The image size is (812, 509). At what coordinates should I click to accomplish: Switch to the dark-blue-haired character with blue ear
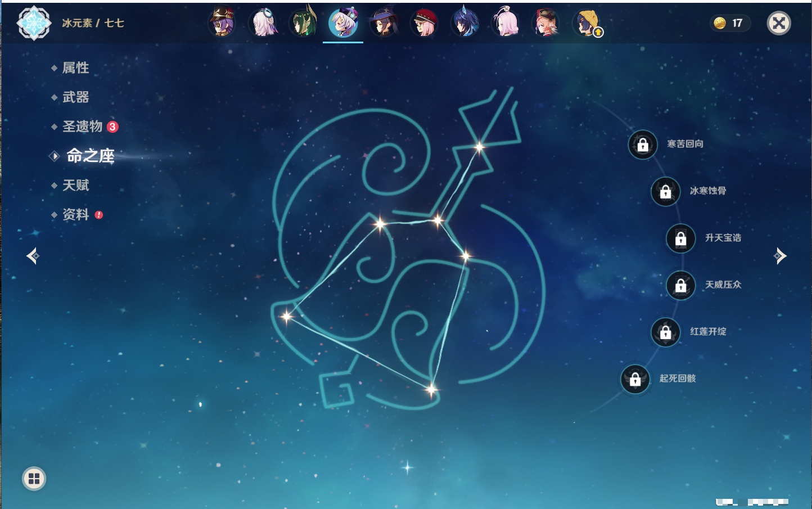[x=465, y=23]
